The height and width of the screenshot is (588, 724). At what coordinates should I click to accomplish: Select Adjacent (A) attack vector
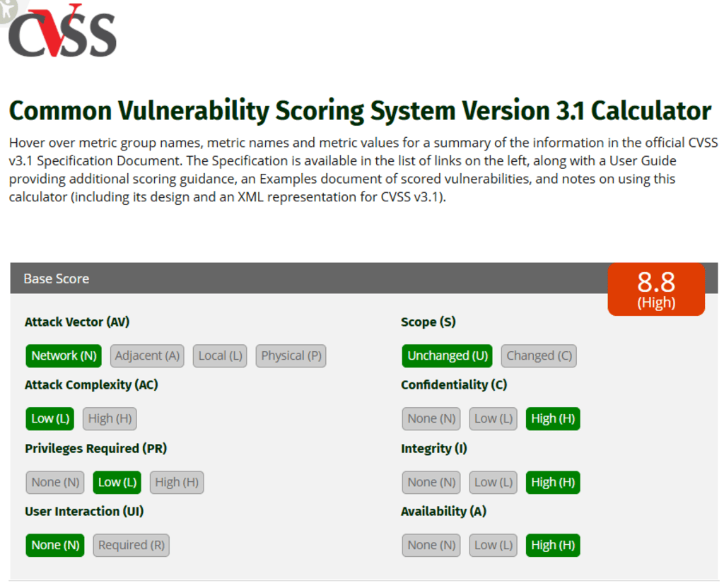(x=147, y=356)
